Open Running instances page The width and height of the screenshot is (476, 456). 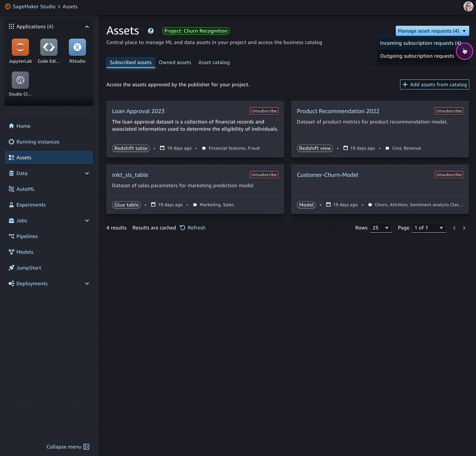click(49, 142)
